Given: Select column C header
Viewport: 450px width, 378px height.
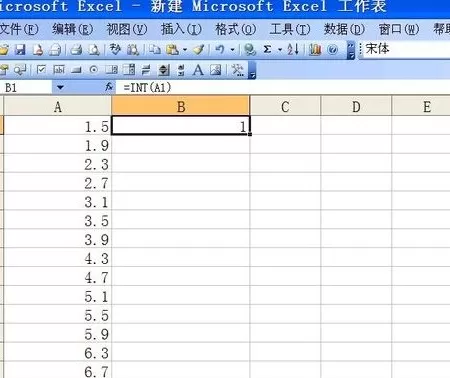Looking at the screenshot, I should click(x=285, y=107).
